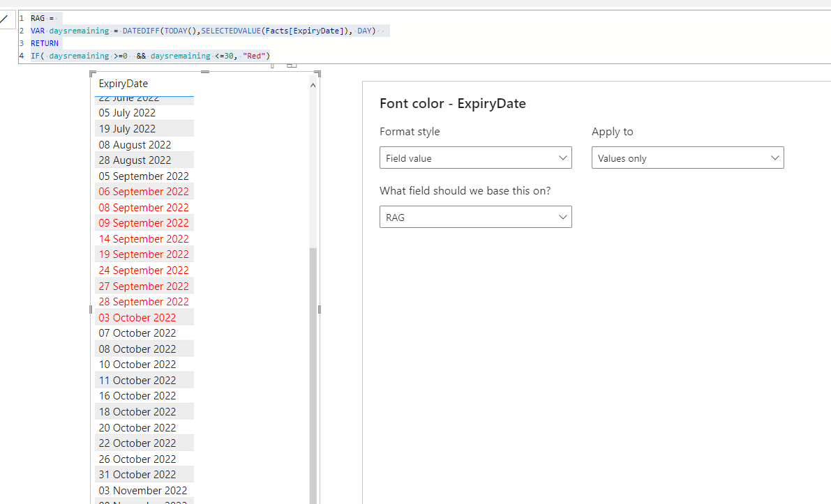Select the red 09 September 2022 row
The width and height of the screenshot is (831, 504).
point(144,223)
